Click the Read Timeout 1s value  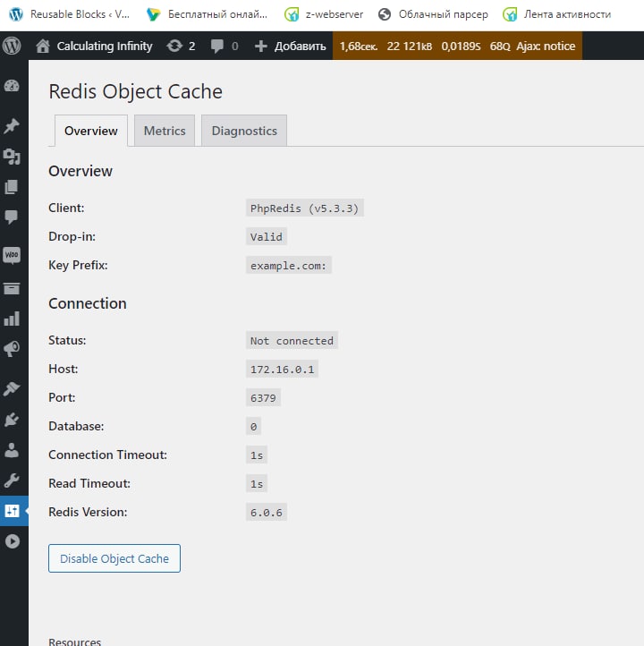click(x=257, y=484)
